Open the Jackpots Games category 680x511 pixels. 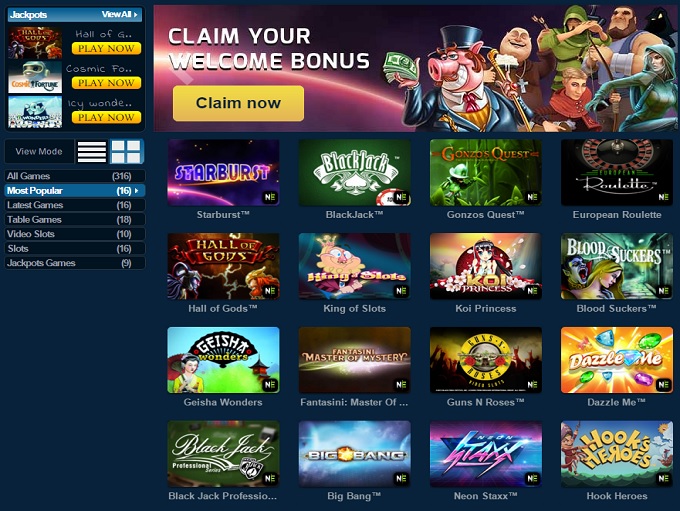point(75,263)
